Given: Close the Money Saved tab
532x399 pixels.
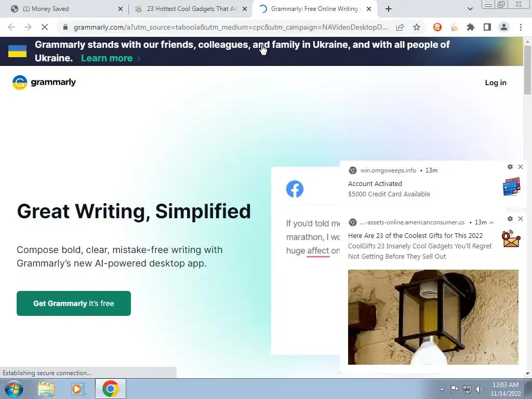Looking at the screenshot, I should pyautogui.click(x=121, y=9).
